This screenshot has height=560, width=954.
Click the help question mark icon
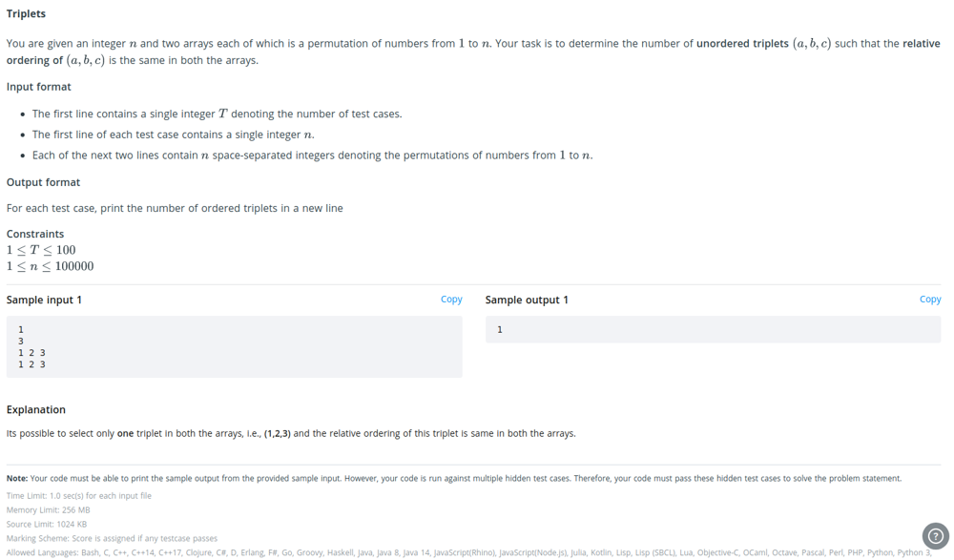[936, 535]
